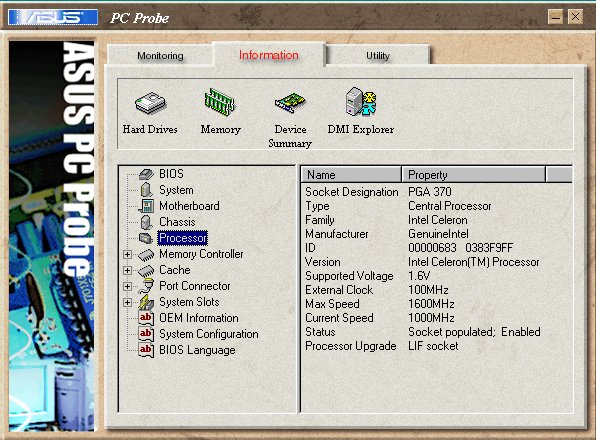Open the Device Summary card icon

[290, 103]
